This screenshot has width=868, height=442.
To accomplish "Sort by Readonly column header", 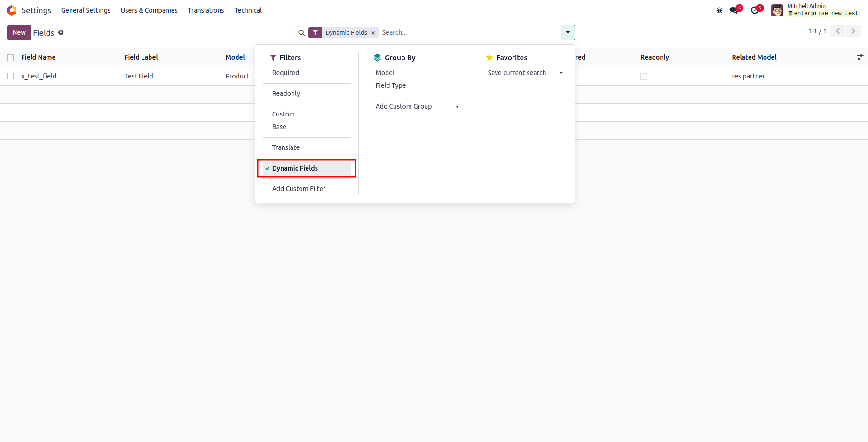I will (x=655, y=57).
